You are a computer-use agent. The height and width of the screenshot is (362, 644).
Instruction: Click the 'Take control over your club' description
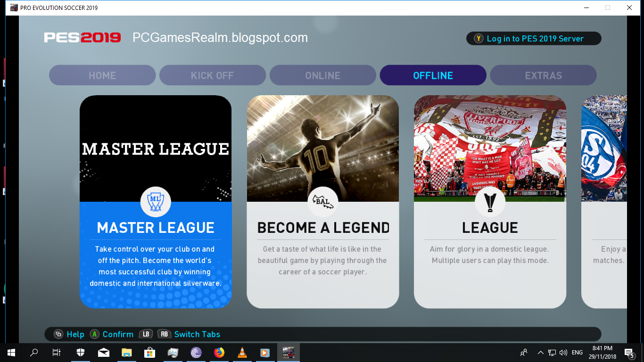point(156,266)
